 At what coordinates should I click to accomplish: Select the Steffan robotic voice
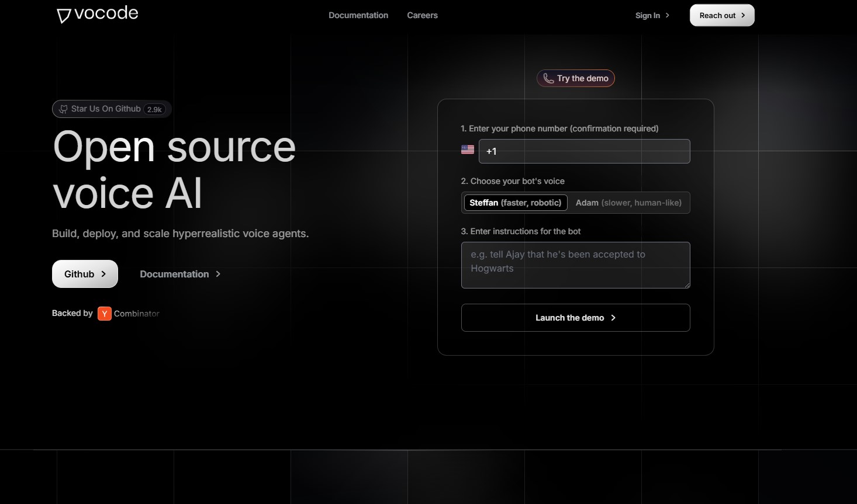pyautogui.click(x=515, y=203)
